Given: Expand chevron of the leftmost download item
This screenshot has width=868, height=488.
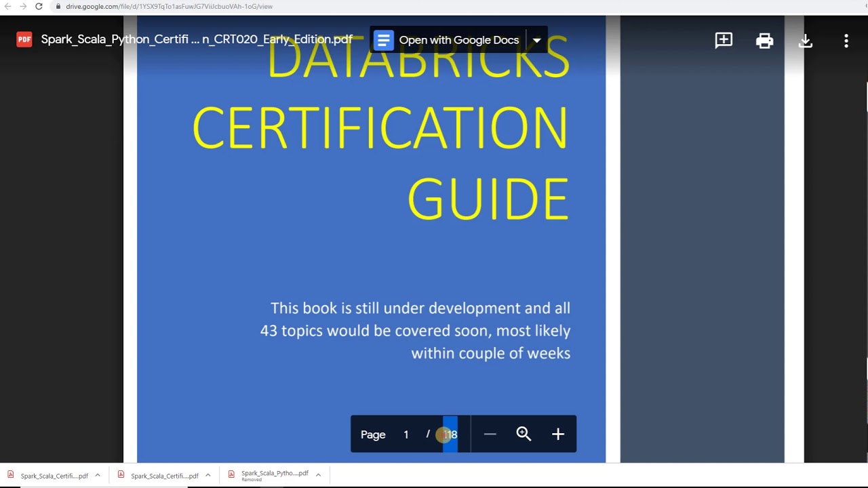Looking at the screenshot, I should pos(98,475).
